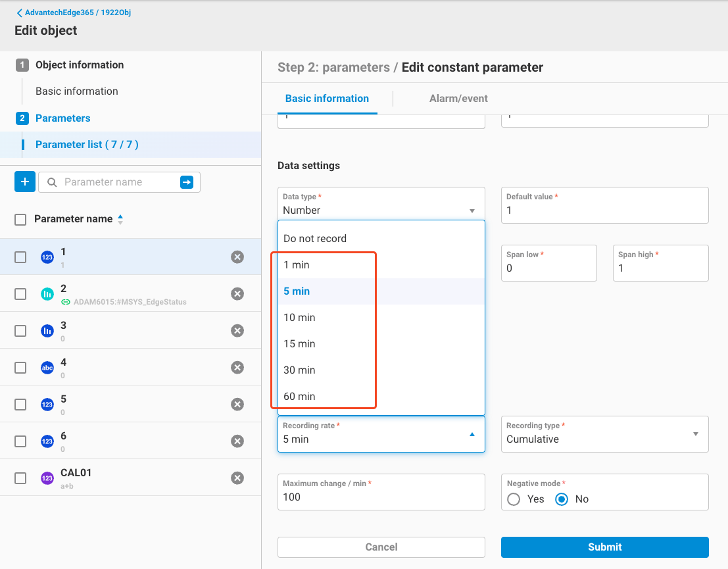Viewport: 728px width, 569px height.
Task: Tick the checkbox for parameter 3
Action: coord(20,331)
